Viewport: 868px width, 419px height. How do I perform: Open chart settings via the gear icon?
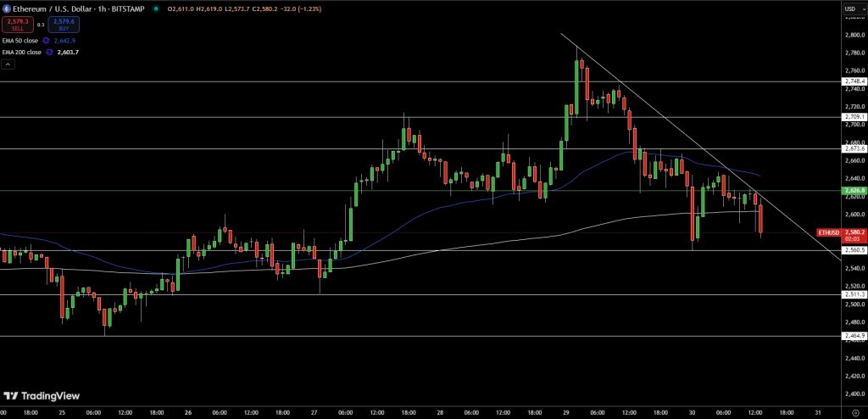(x=854, y=412)
